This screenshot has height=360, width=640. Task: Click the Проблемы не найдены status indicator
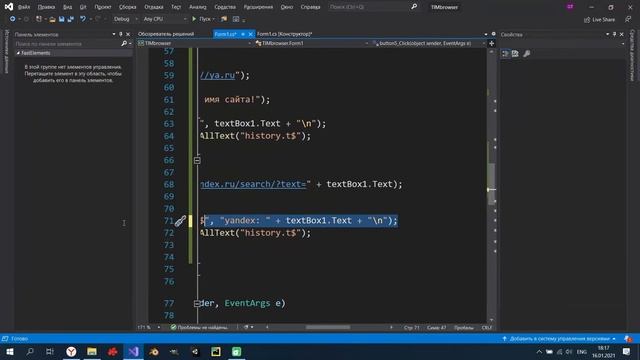[199, 327]
